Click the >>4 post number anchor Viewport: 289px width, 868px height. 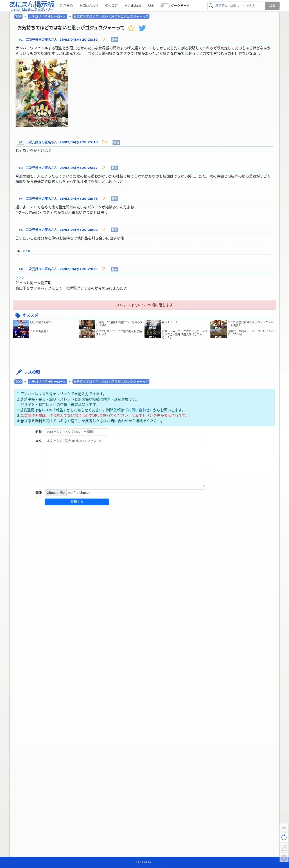20,199
